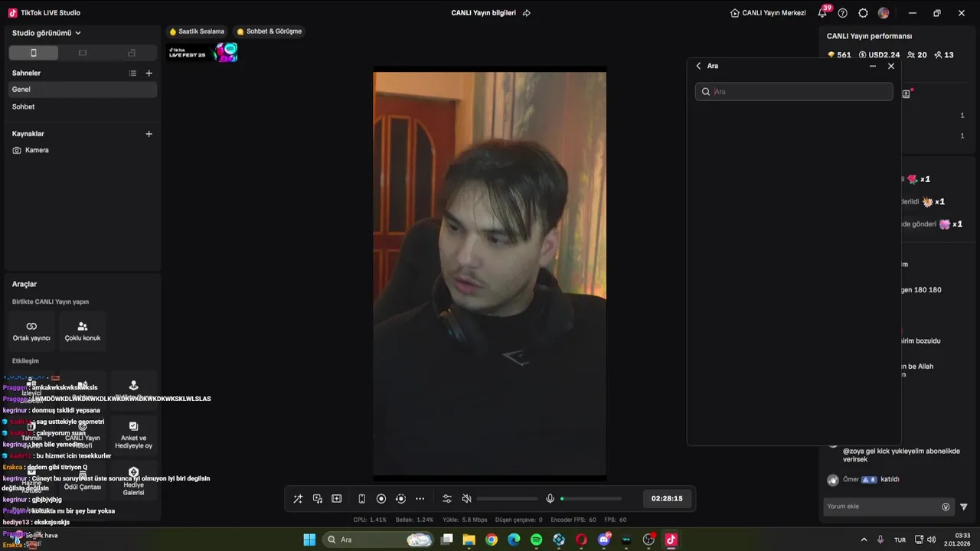Add a new source in Kaynaklar
The width and height of the screenshot is (980, 551).
point(149,134)
